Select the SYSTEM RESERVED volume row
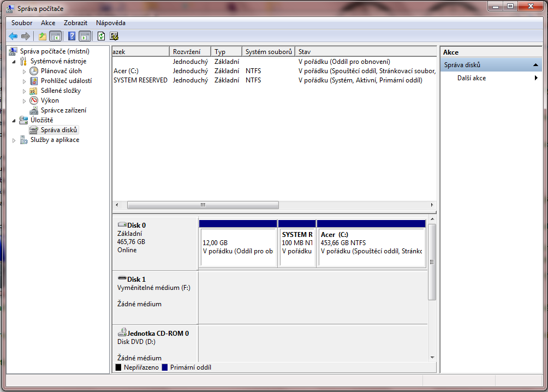The height and width of the screenshot is (392, 548). [x=275, y=80]
